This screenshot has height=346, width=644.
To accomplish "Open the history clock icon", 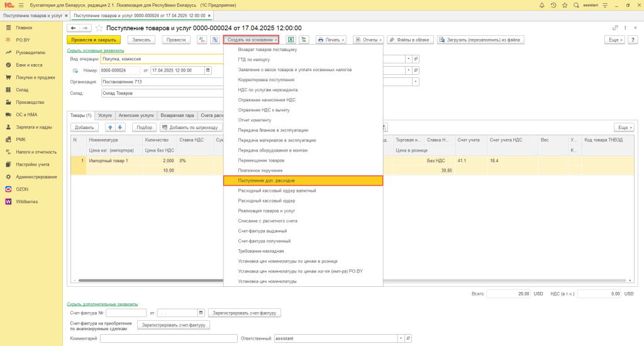I will 553,5.
